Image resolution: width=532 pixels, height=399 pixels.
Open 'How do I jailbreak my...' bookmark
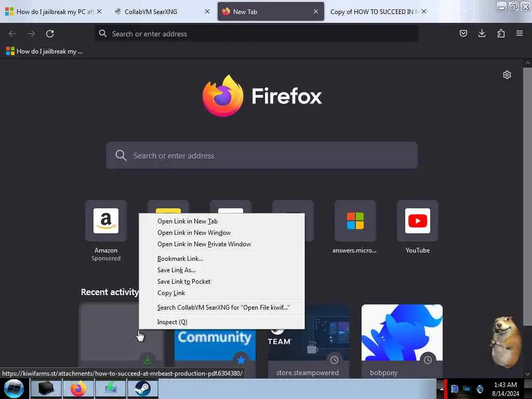[x=45, y=51]
